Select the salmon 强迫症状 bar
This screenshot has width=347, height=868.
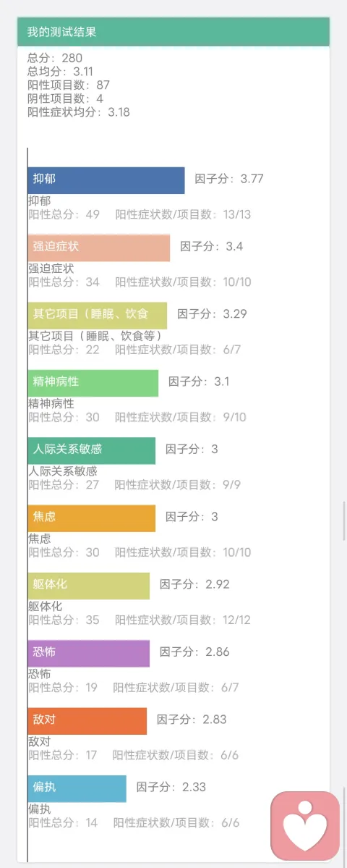click(99, 248)
